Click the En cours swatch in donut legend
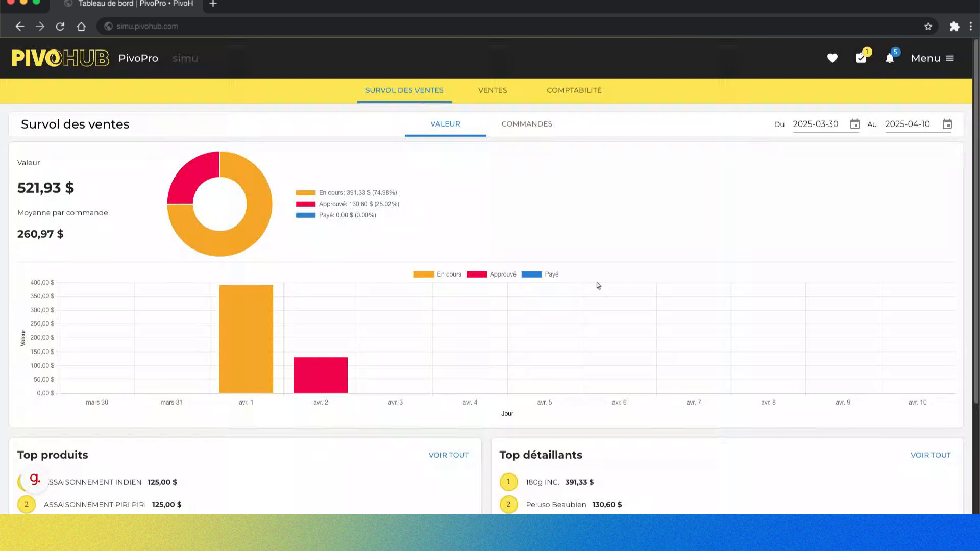 [306, 193]
